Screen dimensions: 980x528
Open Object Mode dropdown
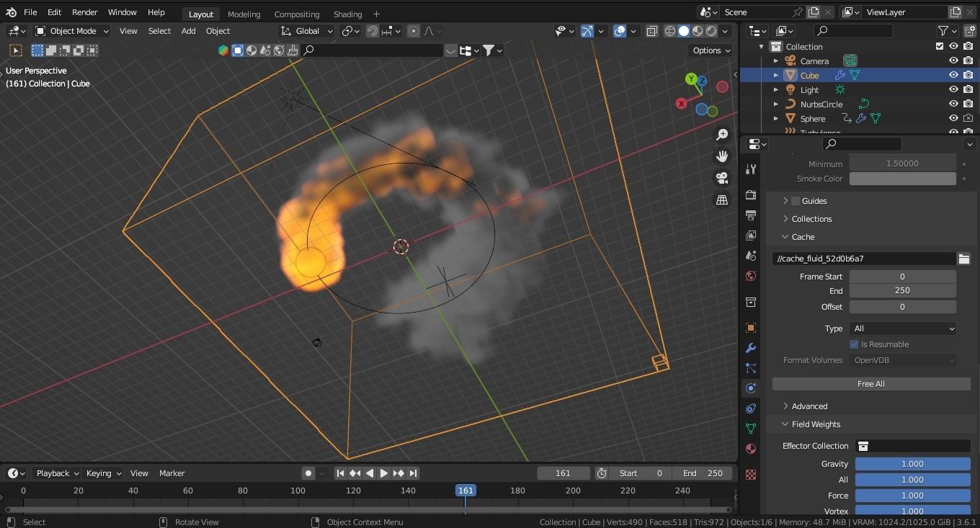72,31
